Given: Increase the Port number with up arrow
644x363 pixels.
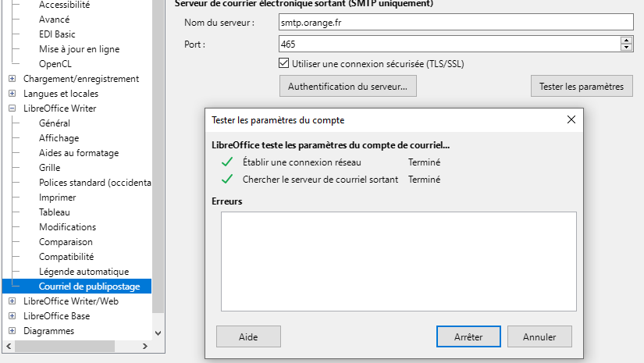Looking at the screenshot, I should (626, 41).
